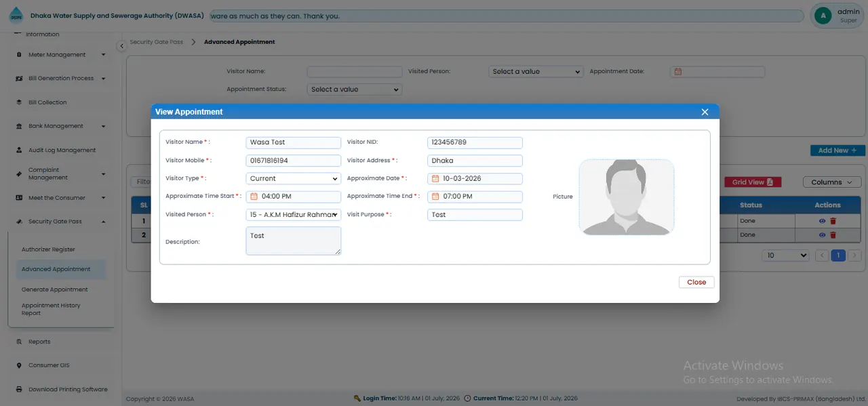Viewport: 868px width, 406px height.
Task: Click the Visitor Name filter field
Action: 355,71
